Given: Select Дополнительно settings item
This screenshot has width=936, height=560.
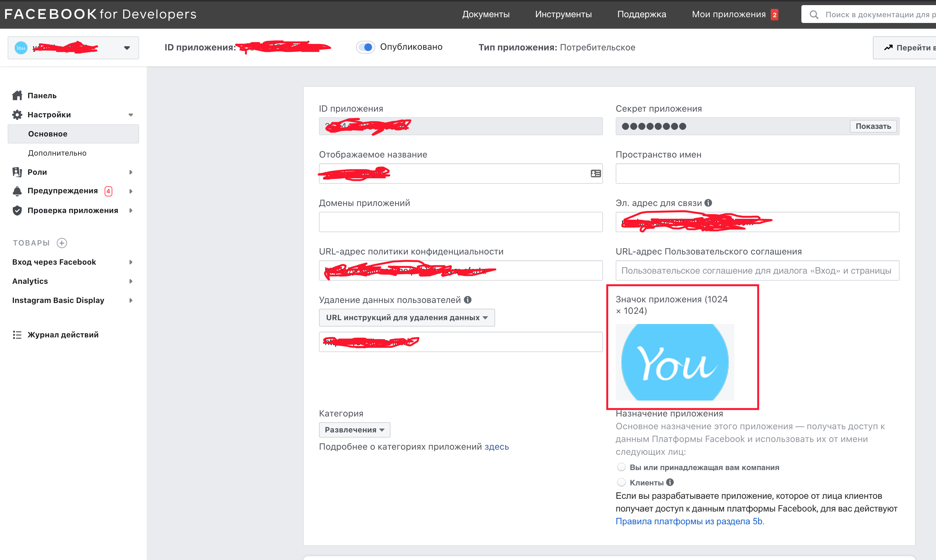Looking at the screenshot, I should pyautogui.click(x=57, y=153).
